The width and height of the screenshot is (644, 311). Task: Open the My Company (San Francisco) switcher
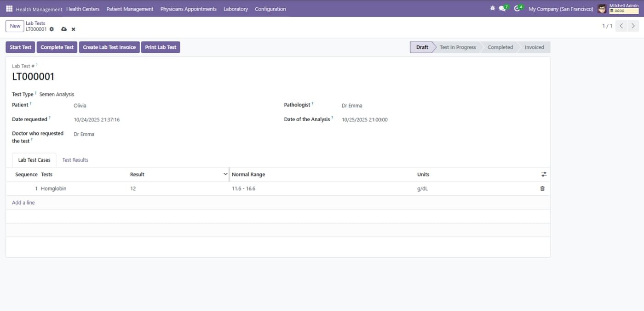click(x=561, y=9)
